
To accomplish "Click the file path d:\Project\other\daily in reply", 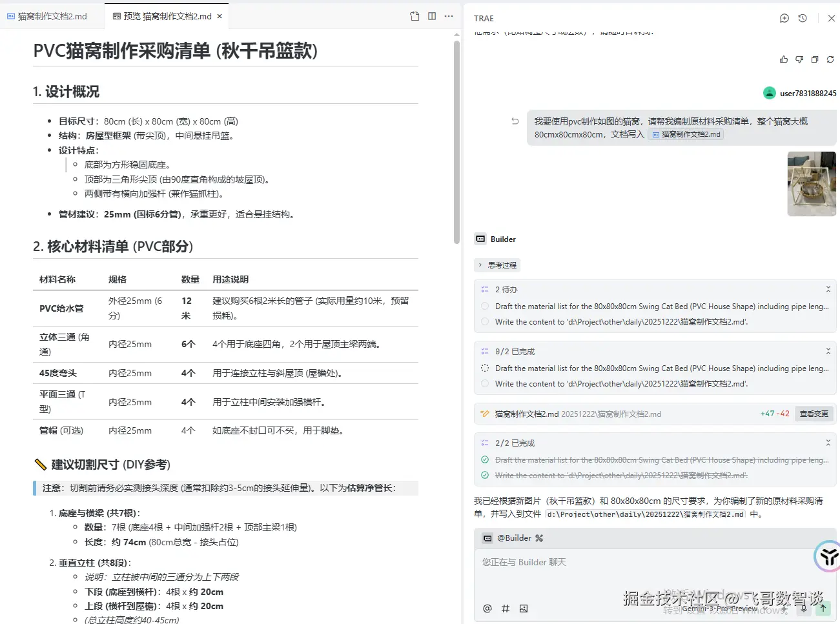I will (x=645, y=514).
